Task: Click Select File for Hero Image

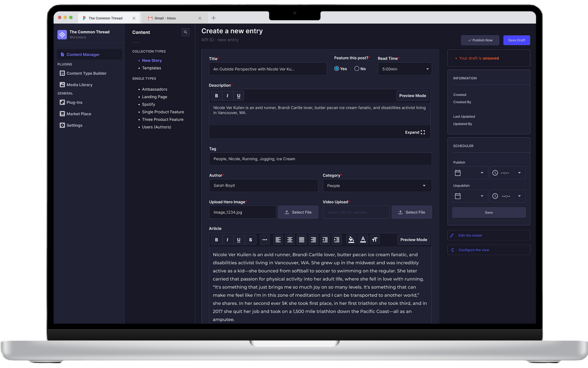Action: click(298, 212)
